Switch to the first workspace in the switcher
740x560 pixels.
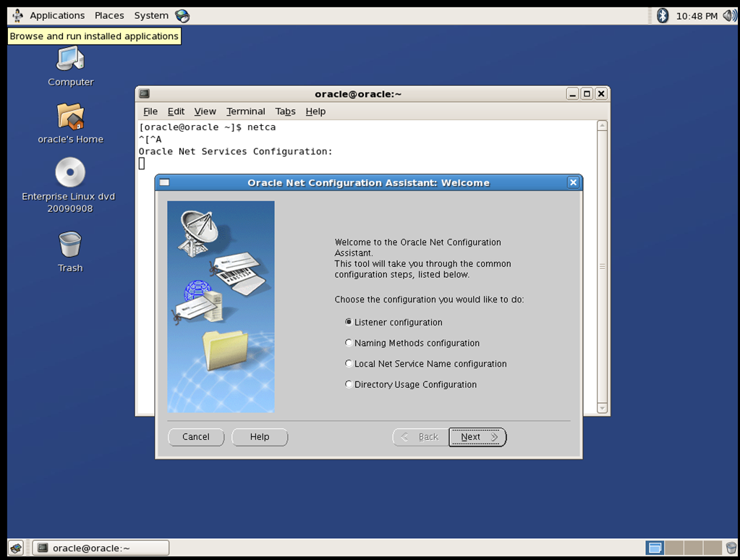click(655, 548)
